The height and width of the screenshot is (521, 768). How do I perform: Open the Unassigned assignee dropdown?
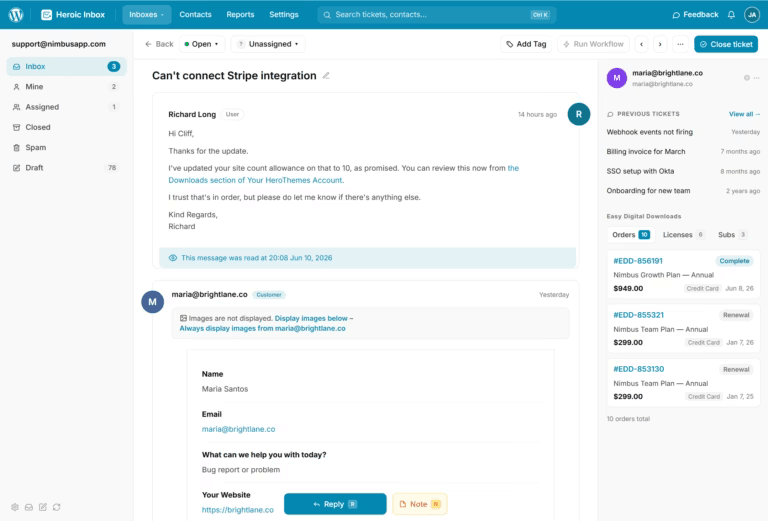tap(268, 44)
